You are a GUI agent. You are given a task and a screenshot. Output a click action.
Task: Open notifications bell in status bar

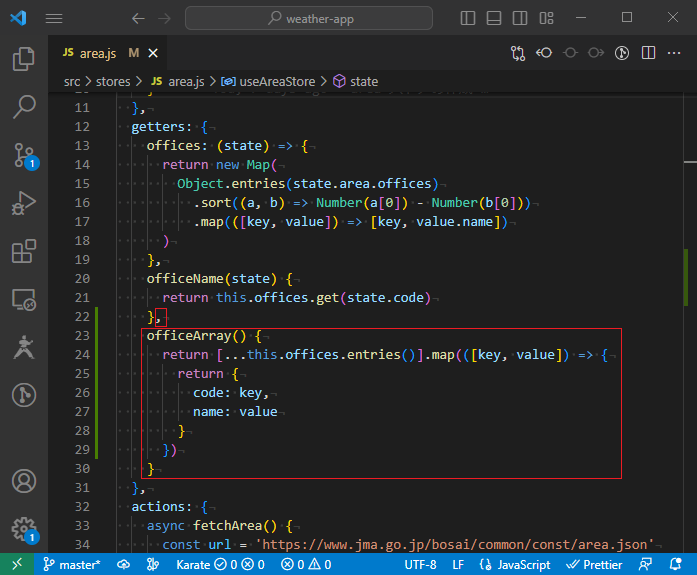tap(676, 564)
